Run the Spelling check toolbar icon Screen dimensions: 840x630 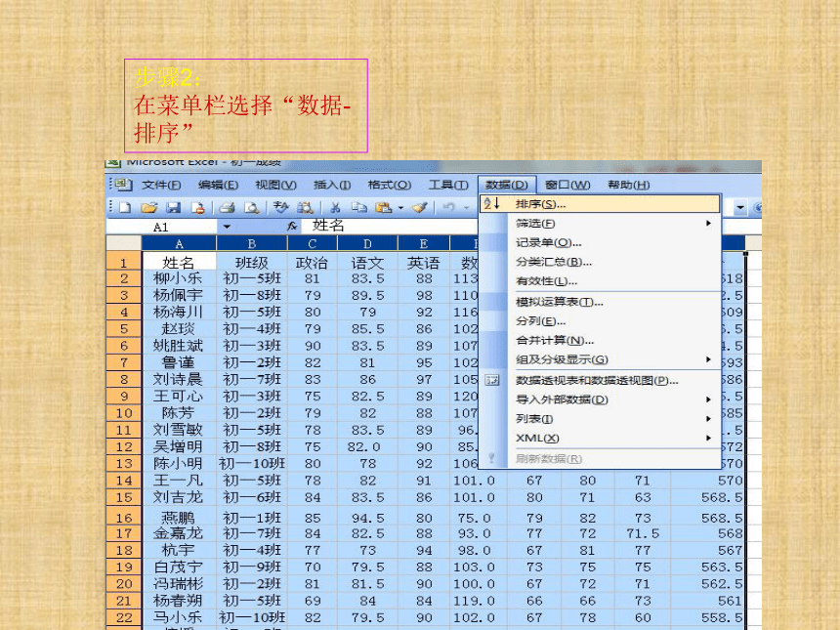(280, 207)
